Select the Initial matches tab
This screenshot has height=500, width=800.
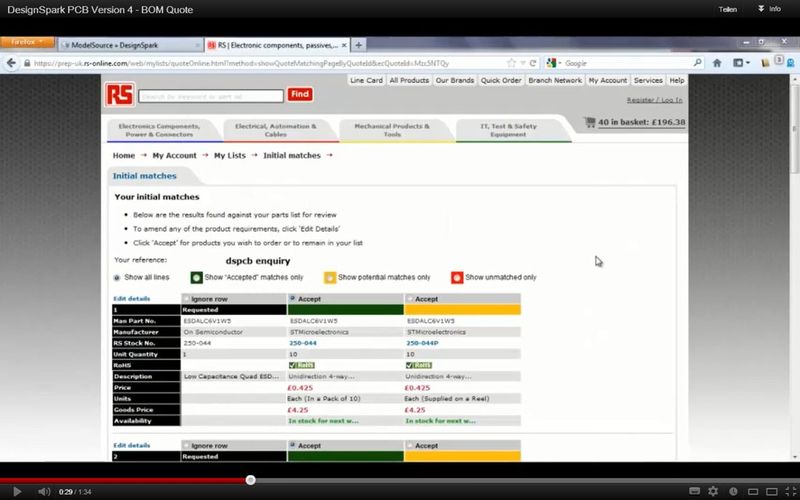pos(145,176)
